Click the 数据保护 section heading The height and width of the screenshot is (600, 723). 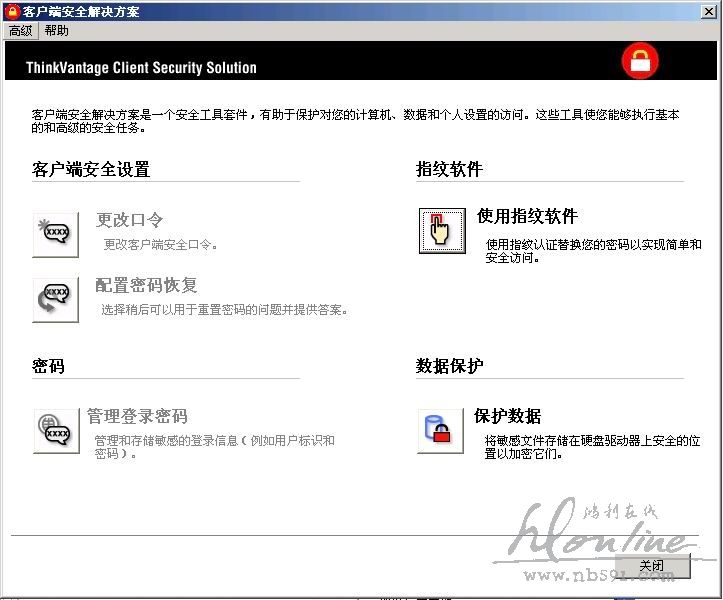point(449,366)
